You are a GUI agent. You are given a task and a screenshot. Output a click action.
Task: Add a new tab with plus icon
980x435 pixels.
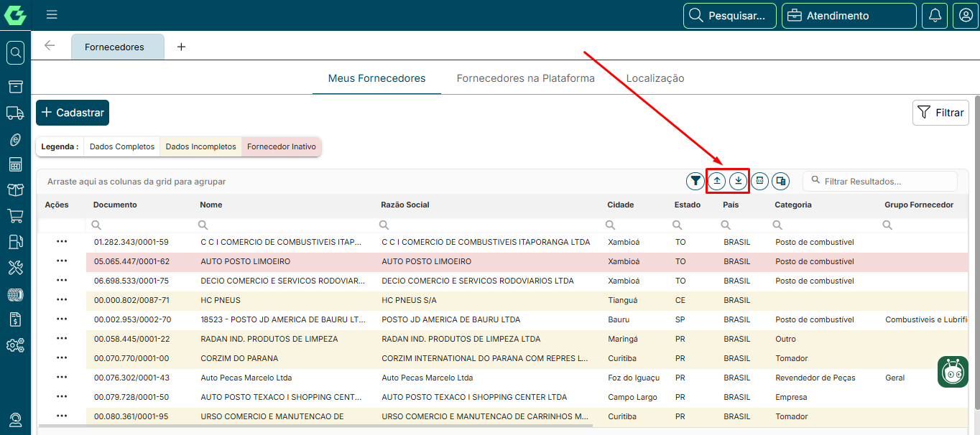coord(181,47)
